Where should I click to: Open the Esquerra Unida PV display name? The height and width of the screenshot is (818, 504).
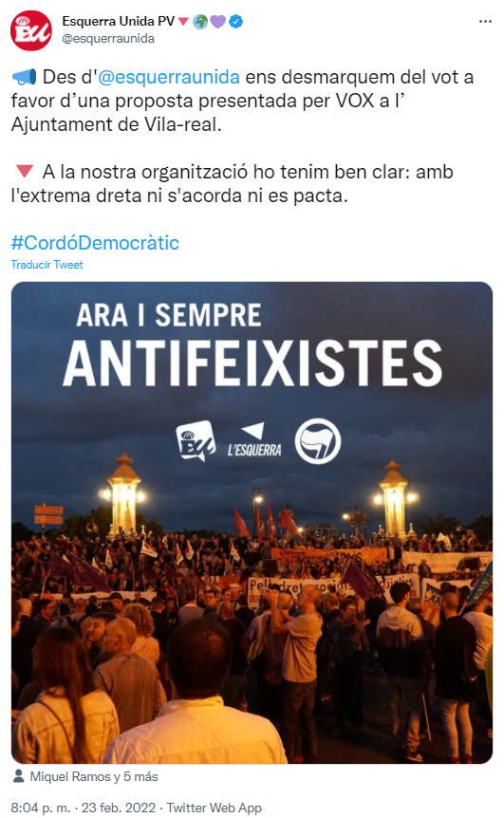click(118, 22)
